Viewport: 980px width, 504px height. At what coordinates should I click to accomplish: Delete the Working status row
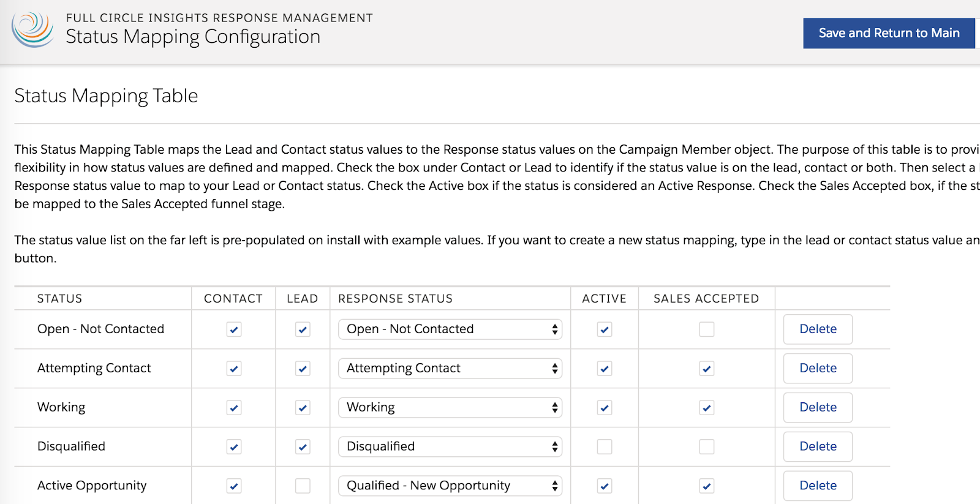click(818, 408)
